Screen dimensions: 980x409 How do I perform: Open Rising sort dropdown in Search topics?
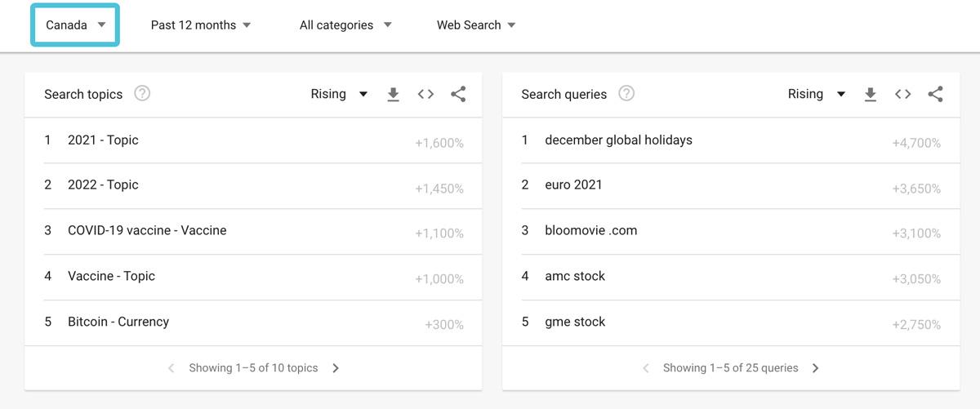click(x=339, y=95)
